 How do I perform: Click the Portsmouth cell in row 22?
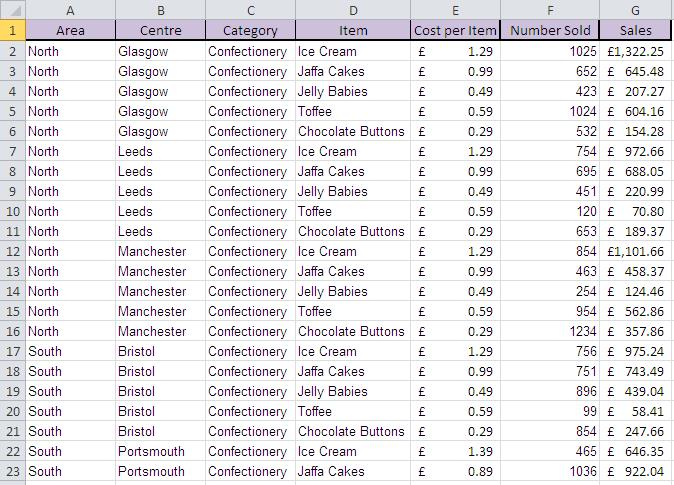point(159,451)
